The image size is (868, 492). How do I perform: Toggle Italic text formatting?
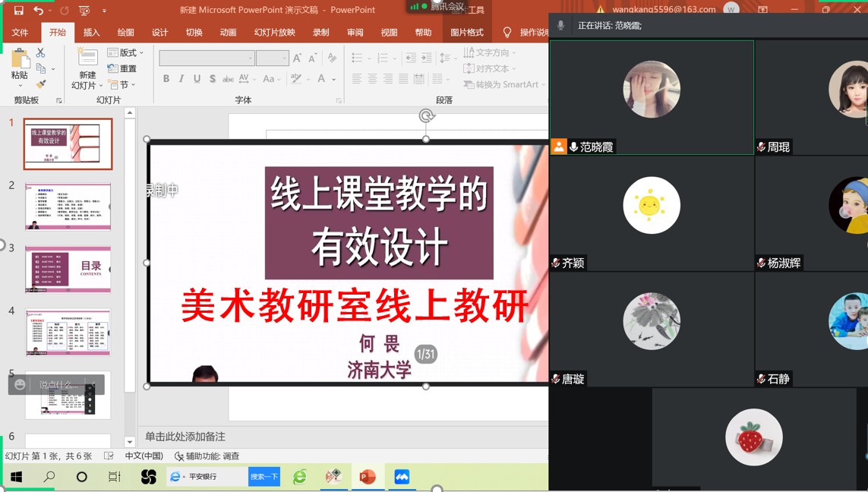point(181,79)
